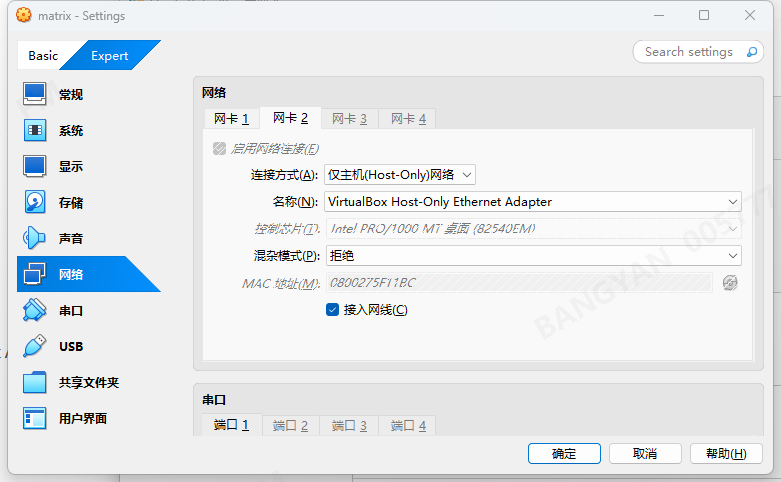Switch to 网卡 4 tab
The image size is (781, 482).
[408, 119]
